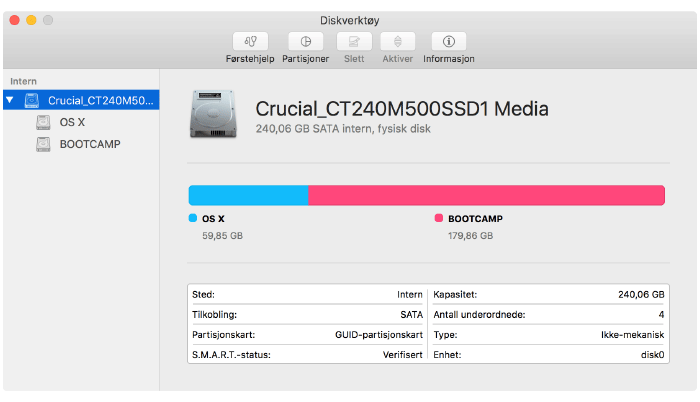Select the S.M.A.R.T.-status row
700x402 pixels.
[306, 355]
